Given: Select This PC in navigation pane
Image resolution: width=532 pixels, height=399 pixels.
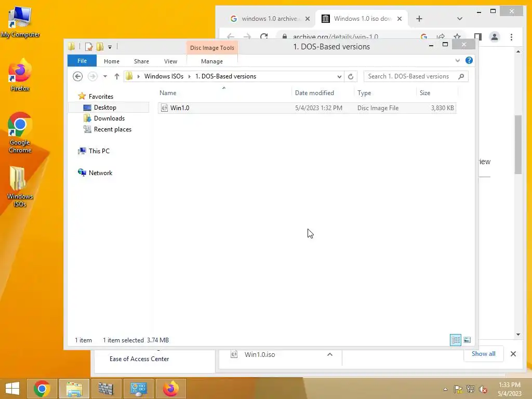Looking at the screenshot, I should [x=99, y=151].
